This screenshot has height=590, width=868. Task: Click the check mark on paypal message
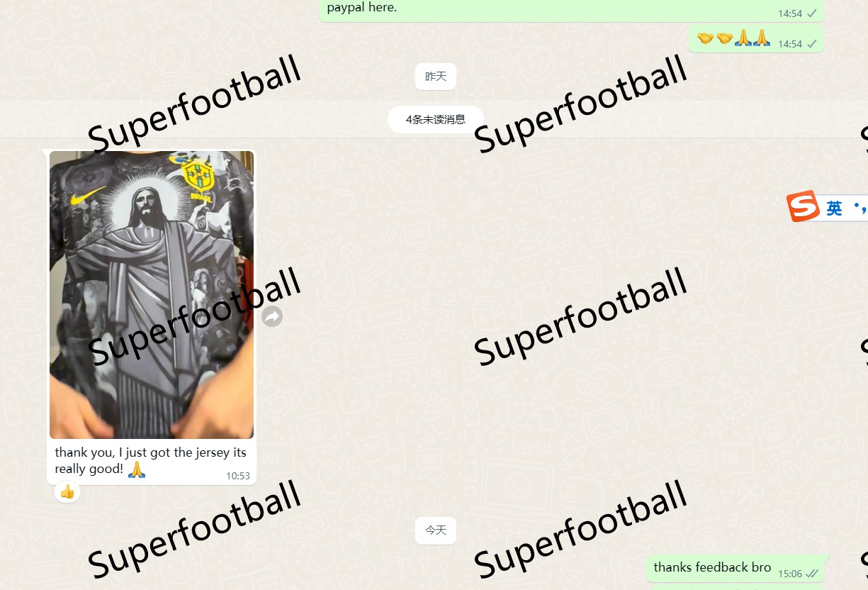(x=812, y=13)
